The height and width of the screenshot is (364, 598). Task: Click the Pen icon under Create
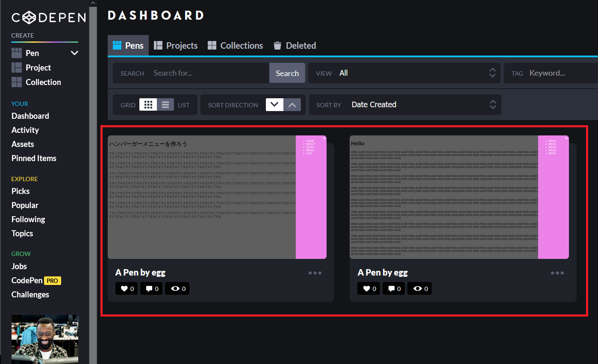coord(17,53)
